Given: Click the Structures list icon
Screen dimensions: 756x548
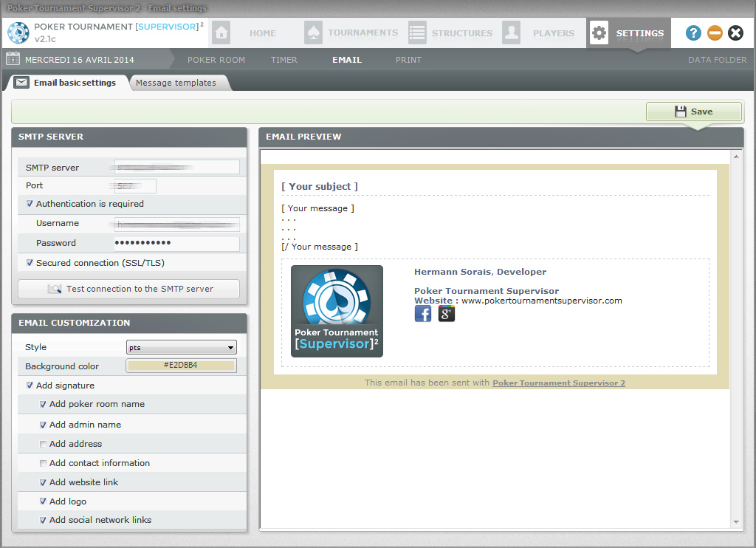Looking at the screenshot, I should [417, 33].
